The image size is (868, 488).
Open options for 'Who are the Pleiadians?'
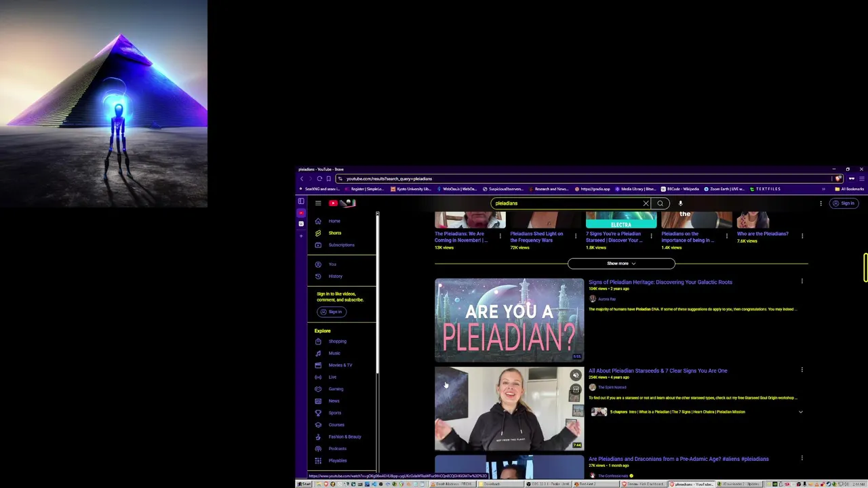[802, 236]
